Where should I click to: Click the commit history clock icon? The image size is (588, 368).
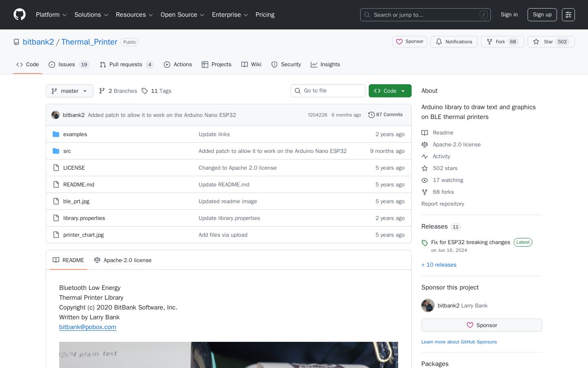[371, 115]
